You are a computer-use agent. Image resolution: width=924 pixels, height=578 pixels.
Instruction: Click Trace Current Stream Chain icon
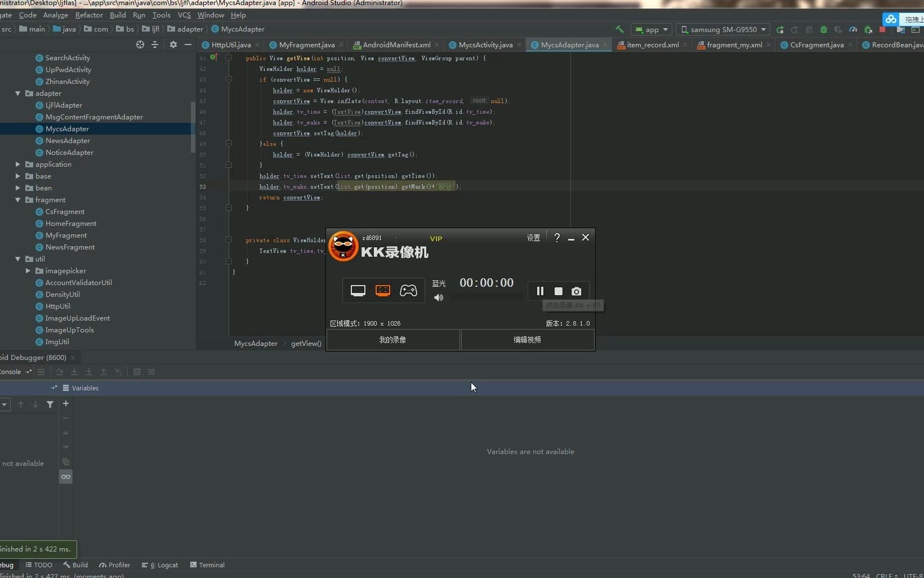click(x=151, y=372)
